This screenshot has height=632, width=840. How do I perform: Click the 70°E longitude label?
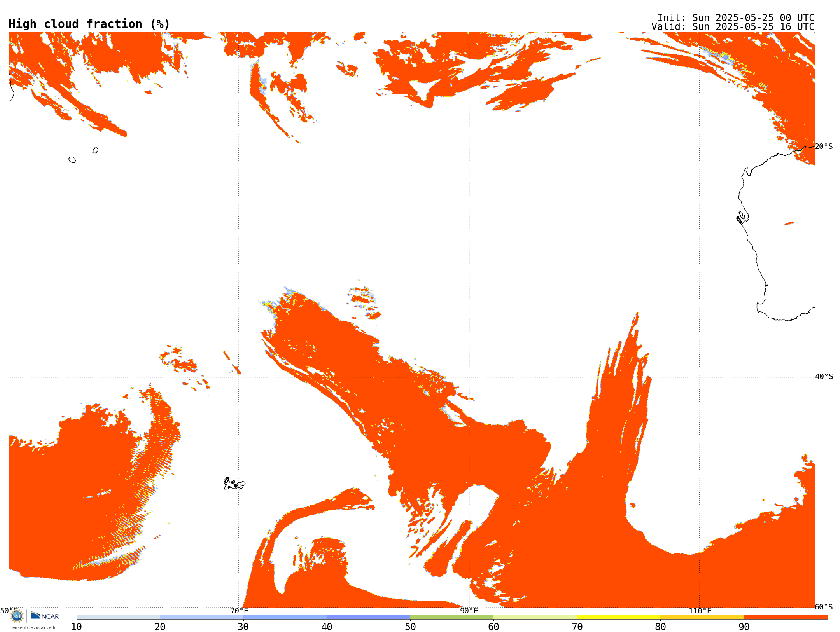pos(239,611)
